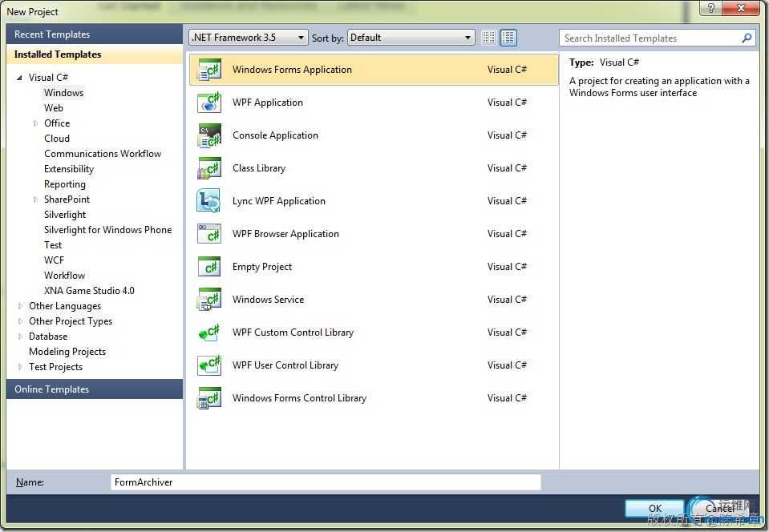Click the Console Application template icon

[x=209, y=135]
